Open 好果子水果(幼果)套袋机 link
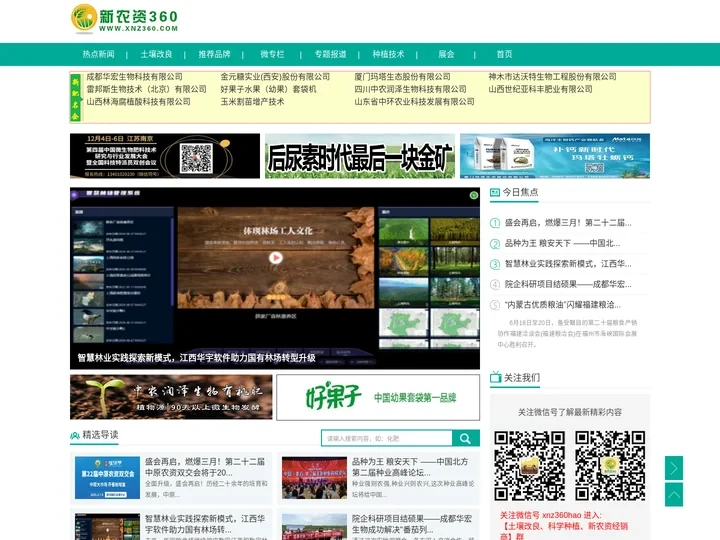720x540 pixels. pyautogui.click(x=268, y=89)
